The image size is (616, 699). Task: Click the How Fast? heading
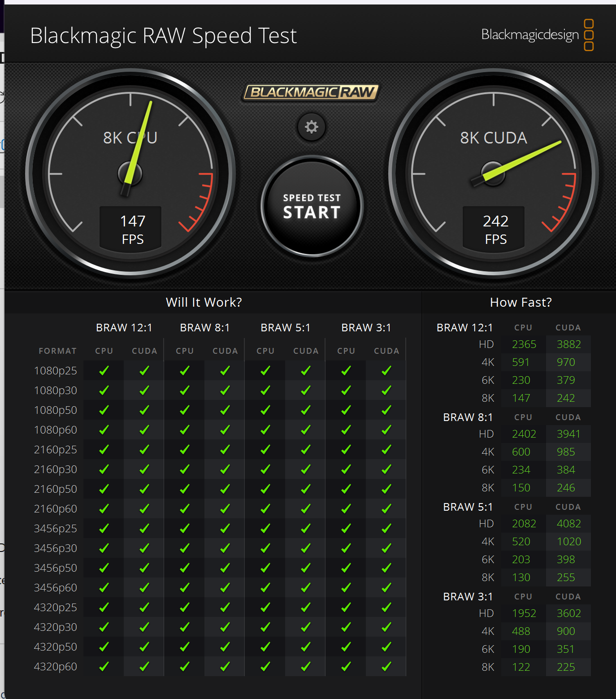pyautogui.click(x=521, y=302)
